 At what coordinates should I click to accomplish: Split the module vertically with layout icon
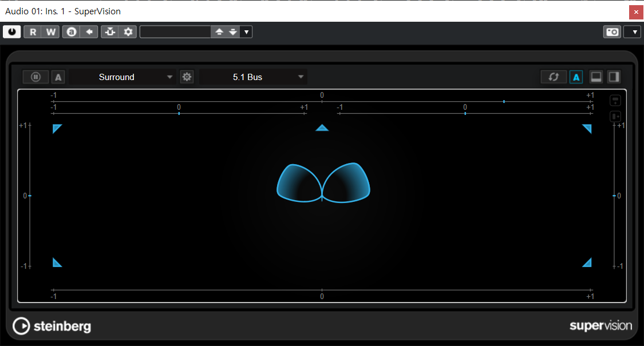tap(614, 77)
